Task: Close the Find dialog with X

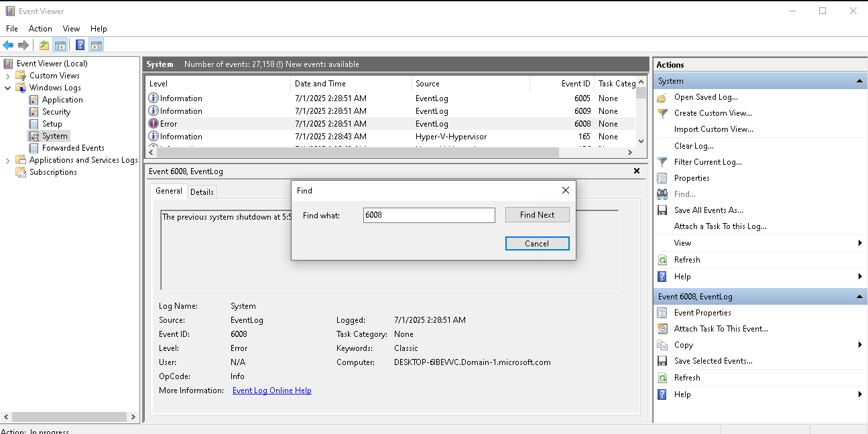Action: (x=566, y=190)
